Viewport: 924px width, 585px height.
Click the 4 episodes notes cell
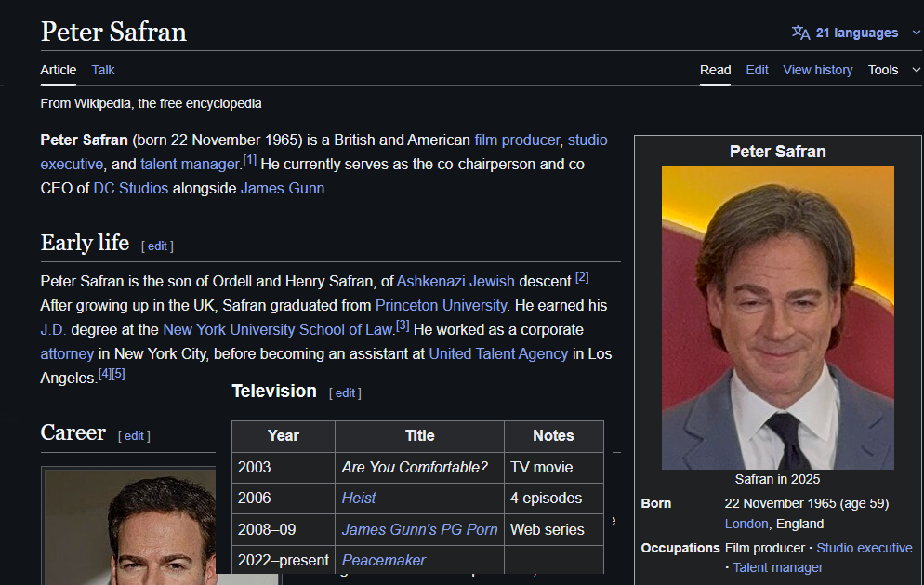click(x=553, y=499)
